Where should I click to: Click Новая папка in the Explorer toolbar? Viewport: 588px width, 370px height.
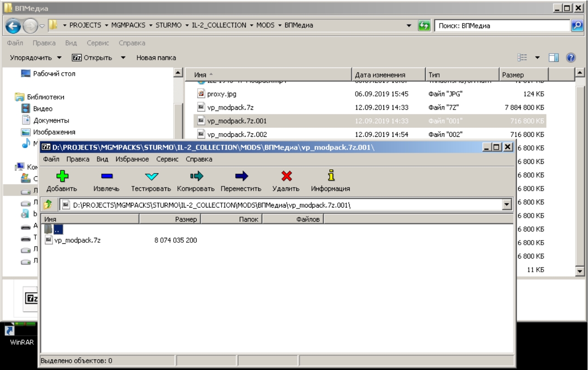tap(156, 58)
